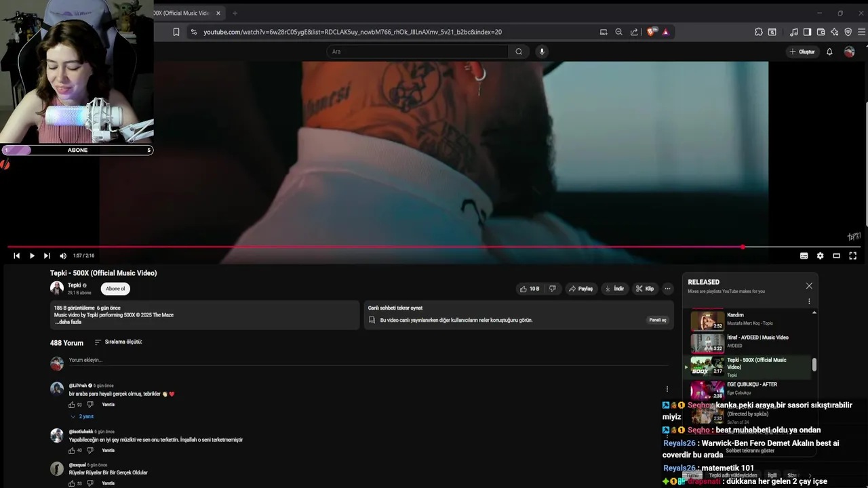Open the Oluştur create menu

pyautogui.click(x=802, y=52)
